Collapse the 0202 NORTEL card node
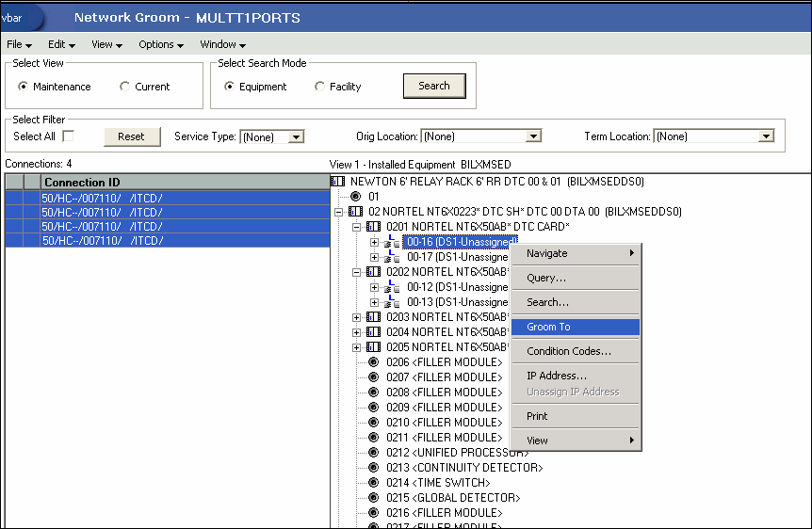Viewport: 812px width, 529px height. 356,272
